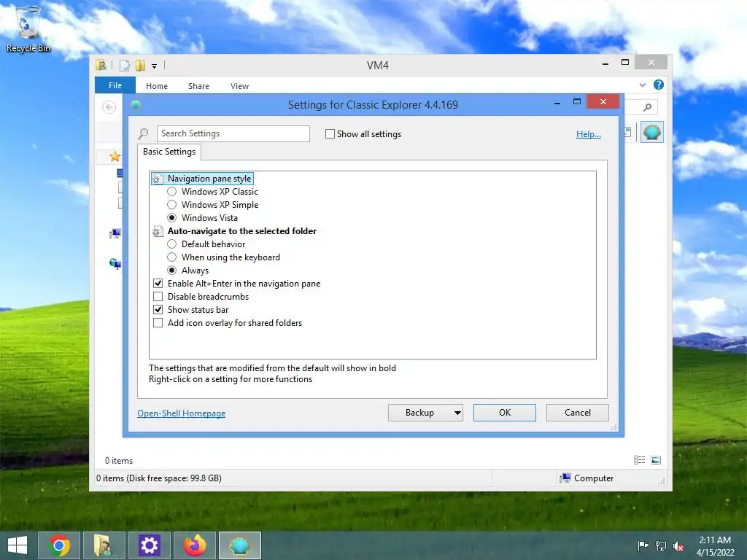Expand the VM4 ribbon chevron
The width and height of the screenshot is (747, 560).
(642, 85)
